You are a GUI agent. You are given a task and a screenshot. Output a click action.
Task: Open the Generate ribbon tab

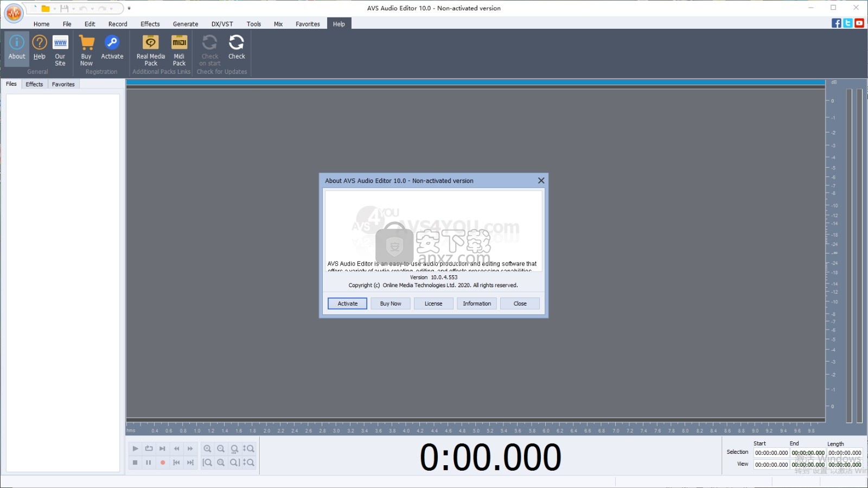point(186,24)
